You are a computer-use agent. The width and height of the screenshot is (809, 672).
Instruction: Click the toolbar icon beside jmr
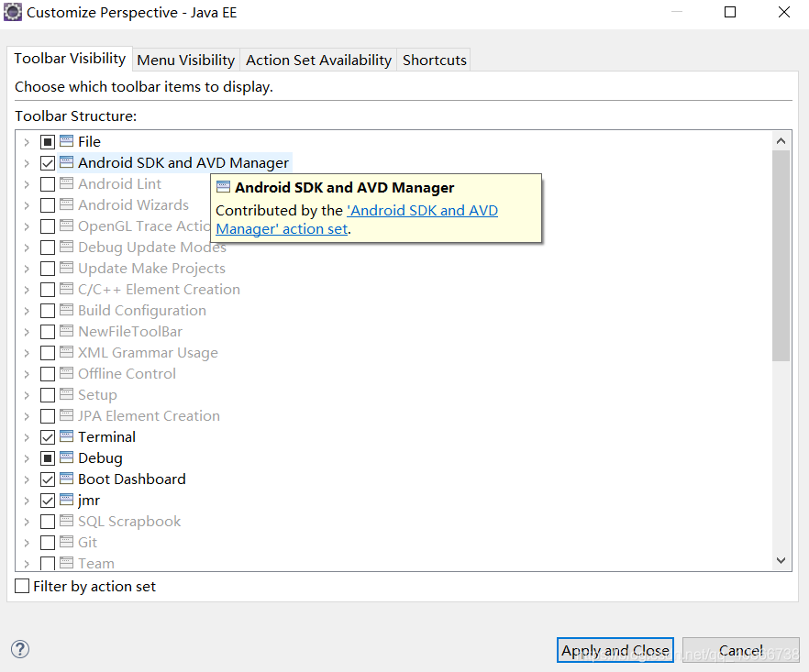pyautogui.click(x=67, y=500)
